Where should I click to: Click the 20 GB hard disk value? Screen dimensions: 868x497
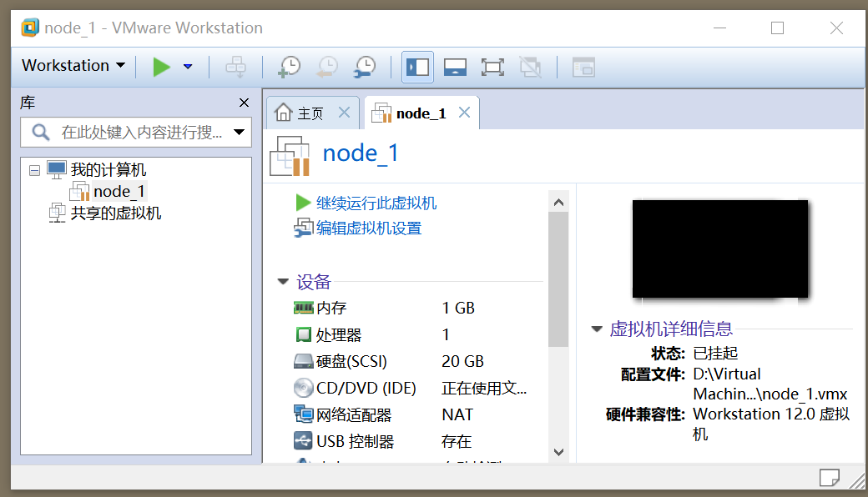(x=462, y=362)
